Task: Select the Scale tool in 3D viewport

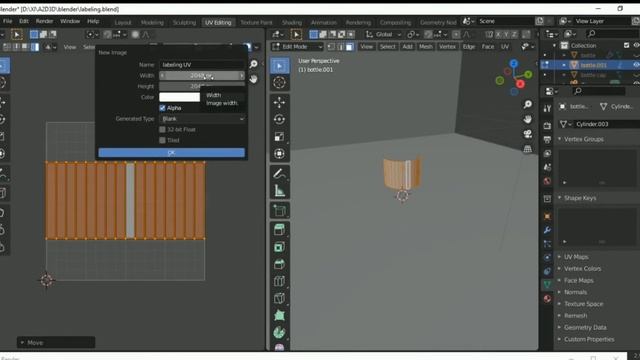Action: [280, 137]
